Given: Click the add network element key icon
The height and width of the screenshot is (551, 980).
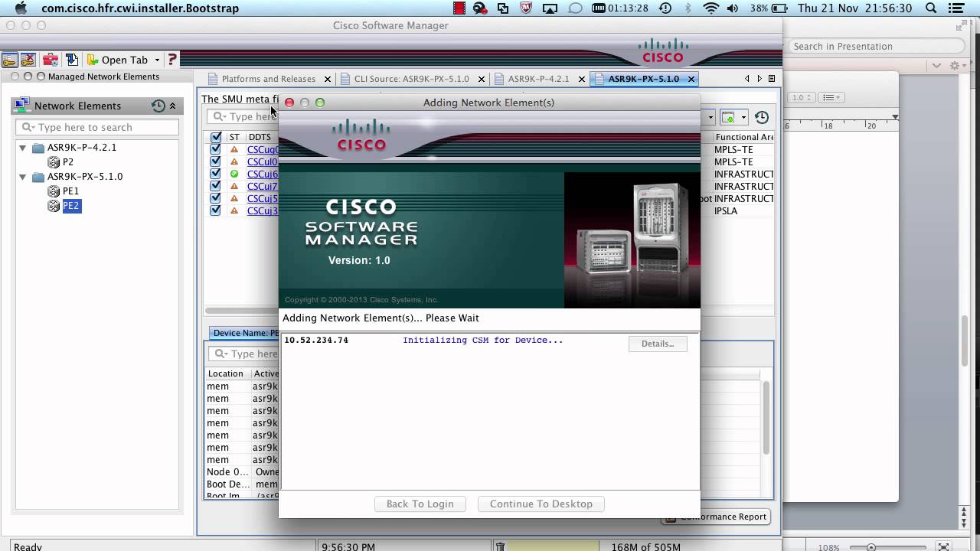Looking at the screenshot, I should (9, 60).
